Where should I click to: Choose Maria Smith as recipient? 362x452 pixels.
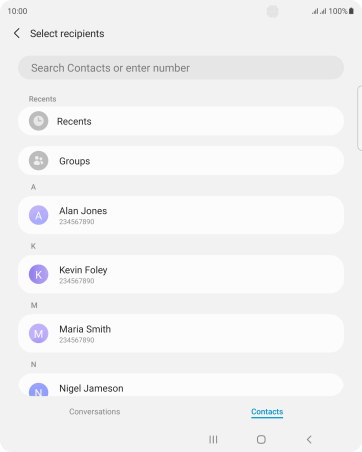(181, 333)
